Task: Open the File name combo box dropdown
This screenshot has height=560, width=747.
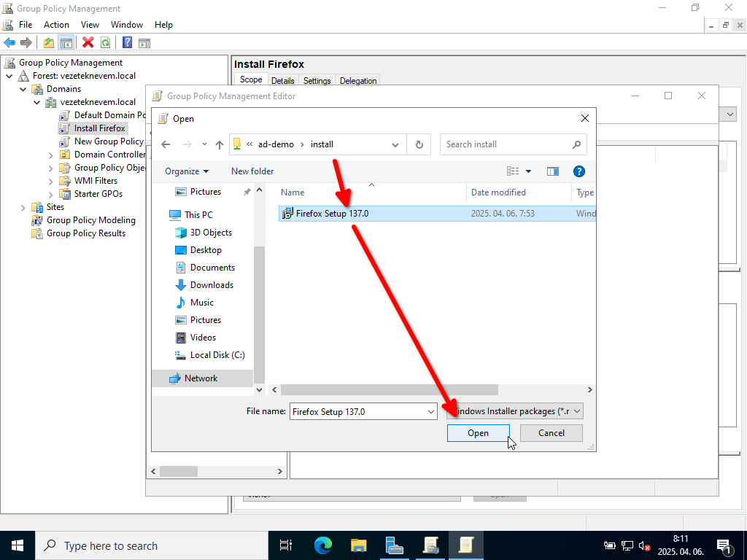Action: click(430, 412)
